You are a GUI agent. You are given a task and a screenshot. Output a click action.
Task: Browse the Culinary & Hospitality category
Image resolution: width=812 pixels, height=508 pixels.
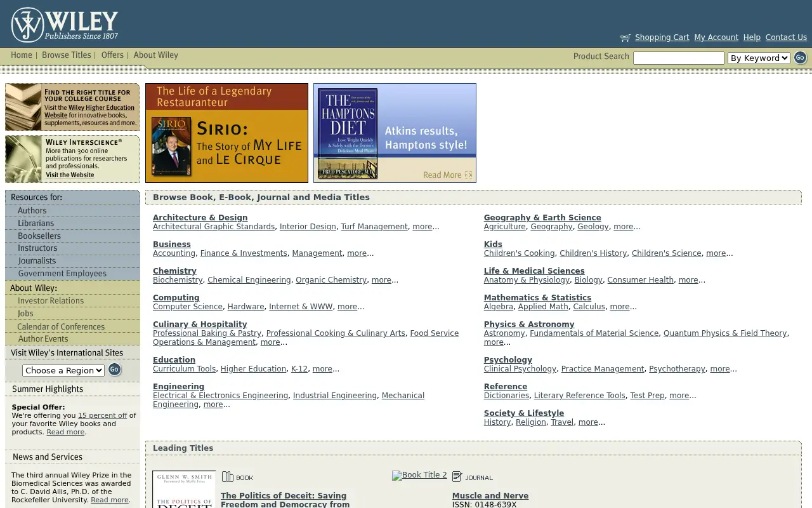[x=200, y=324]
